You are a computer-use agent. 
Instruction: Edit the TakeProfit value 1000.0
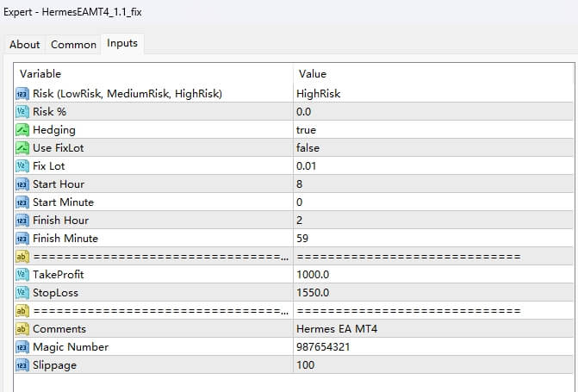tap(433, 274)
